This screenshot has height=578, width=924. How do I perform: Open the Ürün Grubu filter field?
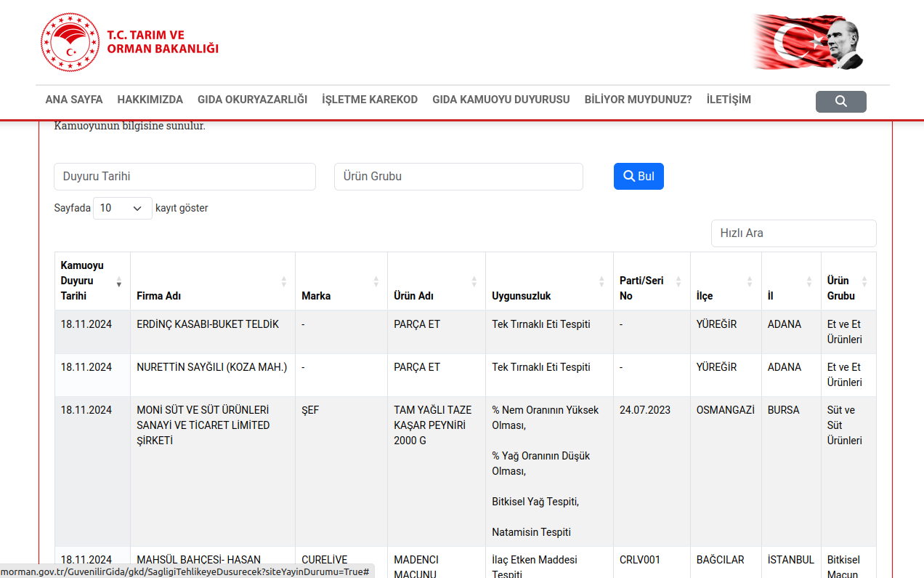[x=458, y=177]
